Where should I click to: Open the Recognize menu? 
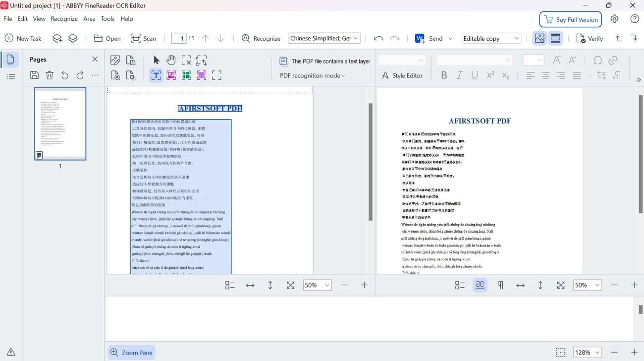(x=64, y=19)
